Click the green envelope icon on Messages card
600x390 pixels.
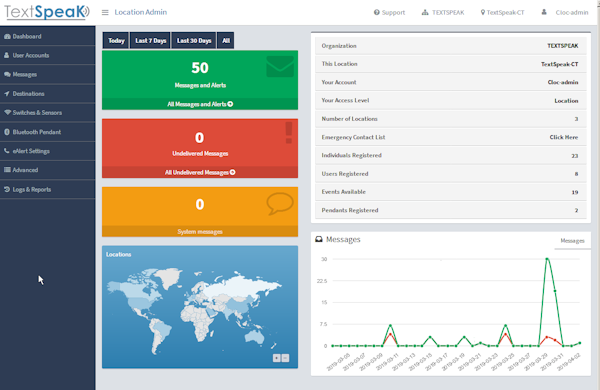coord(280,66)
